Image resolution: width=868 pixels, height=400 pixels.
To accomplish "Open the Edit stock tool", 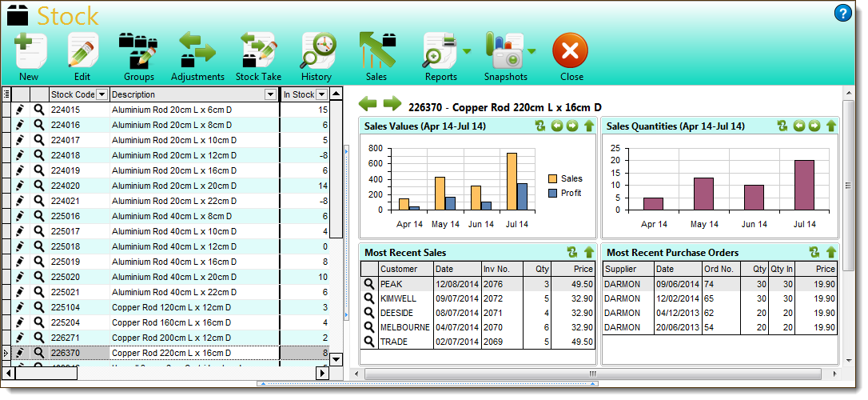I will coord(83,50).
